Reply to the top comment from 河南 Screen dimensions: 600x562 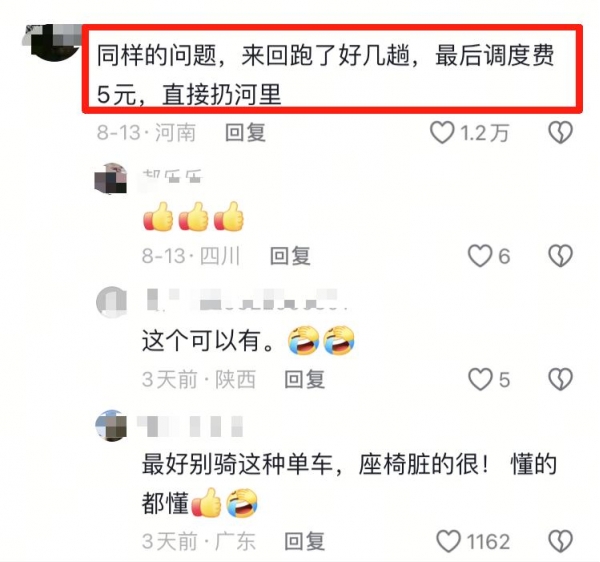(245, 133)
